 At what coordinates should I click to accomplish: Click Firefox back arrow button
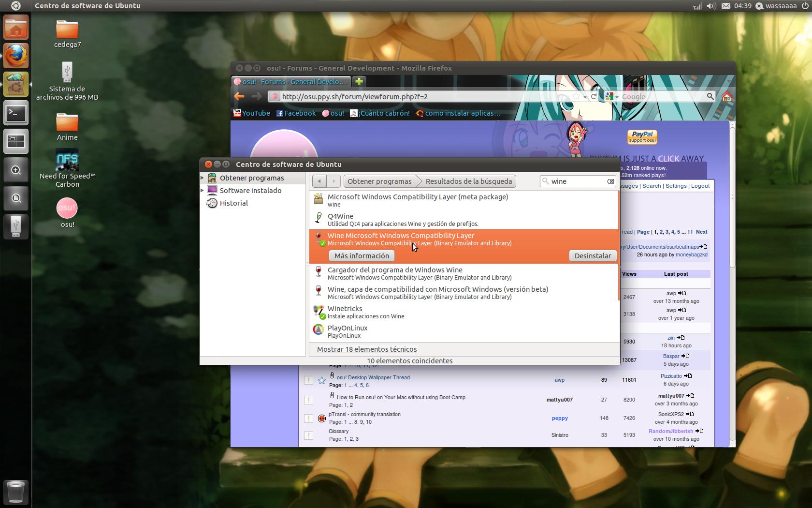coord(239,96)
